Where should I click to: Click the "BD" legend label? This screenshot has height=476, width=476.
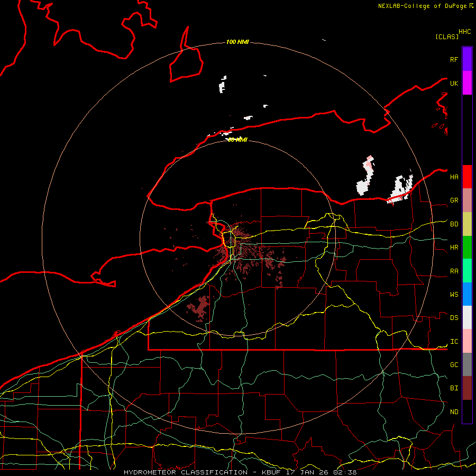coord(454,224)
